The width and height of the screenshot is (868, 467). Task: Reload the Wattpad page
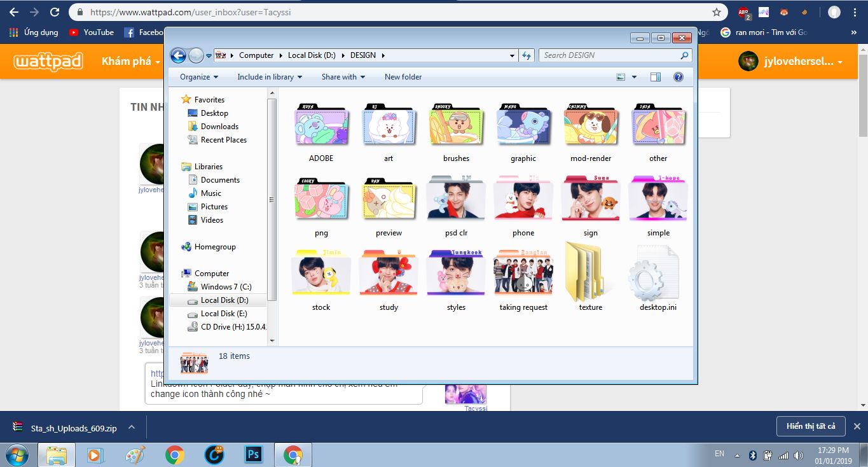pos(55,12)
